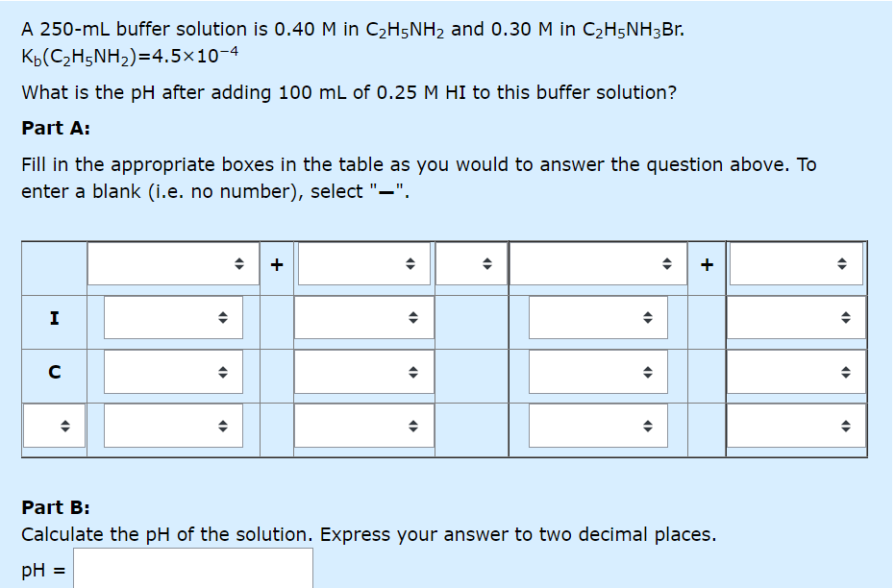This screenshot has width=895, height=588.
Task: Select the small reaction arrow dropdown in the header
Action: point(471,264)
